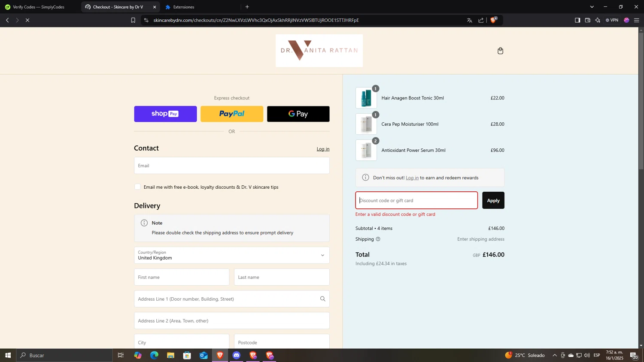Click the Email input field

(232, 166)
